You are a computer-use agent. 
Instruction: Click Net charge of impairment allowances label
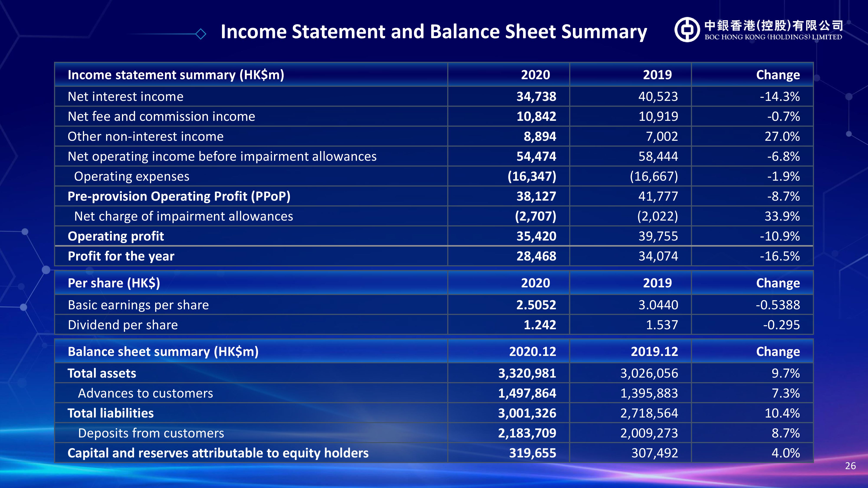(184, 216)
